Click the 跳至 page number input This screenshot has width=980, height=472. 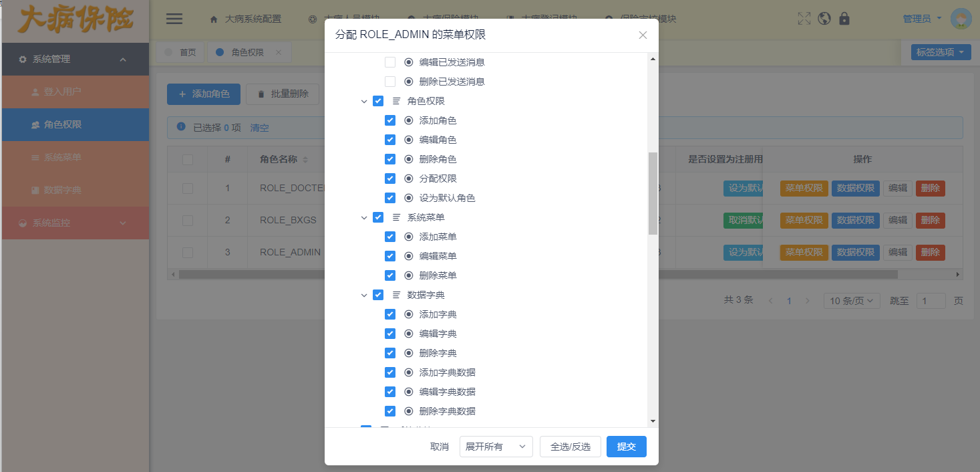931,301
